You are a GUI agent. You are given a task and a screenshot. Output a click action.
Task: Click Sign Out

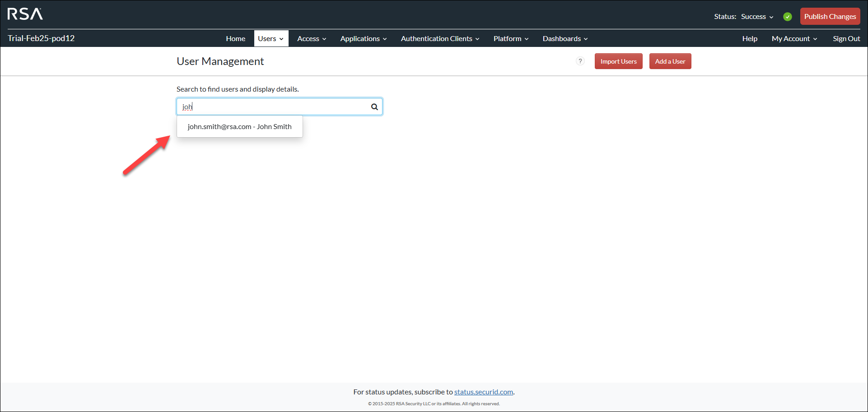click(846, 39)
